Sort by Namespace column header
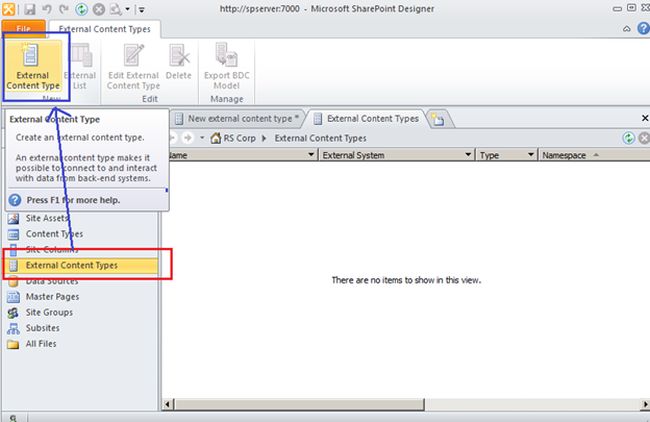The image size is (650, 422). click(564, 155)
